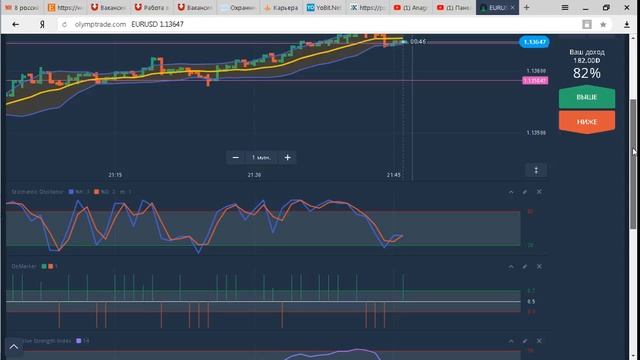Edit Stochastic Oscillator settings with pencil
This screenshot has height=360, width=640.
(x=525, y=192)
